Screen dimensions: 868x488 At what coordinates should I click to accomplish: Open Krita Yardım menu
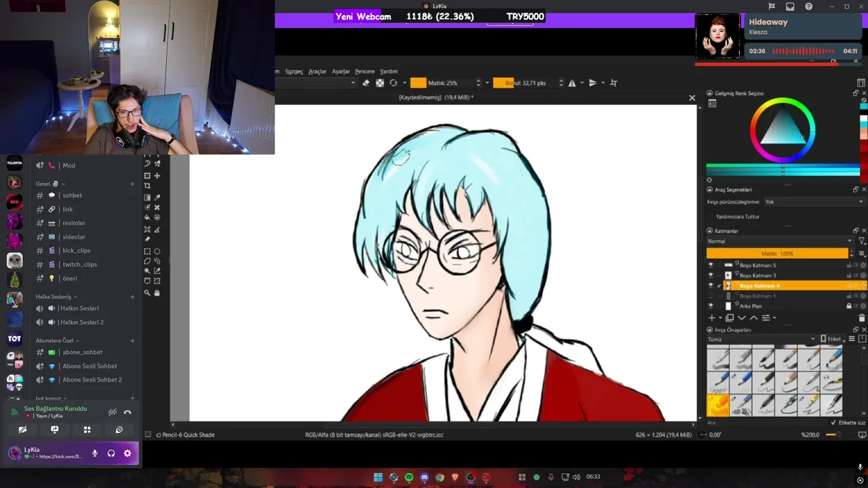pyautogui.click(x=389, y=71)
